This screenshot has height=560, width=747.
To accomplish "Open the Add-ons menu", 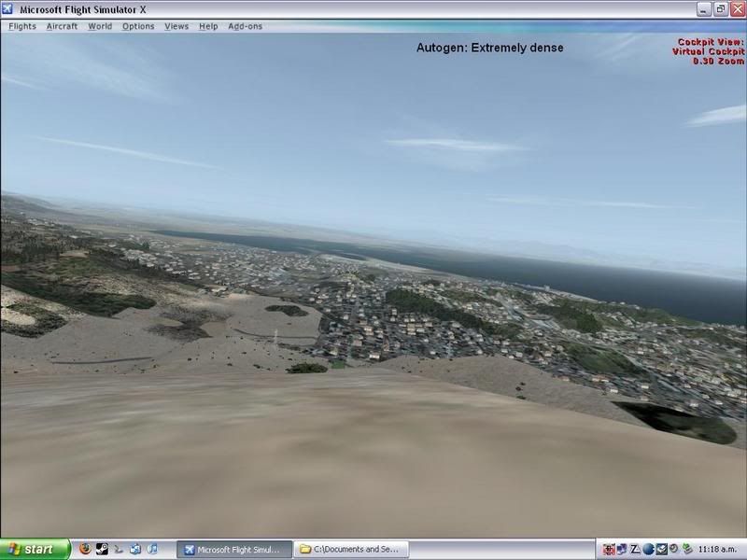I will pos(246,26).
